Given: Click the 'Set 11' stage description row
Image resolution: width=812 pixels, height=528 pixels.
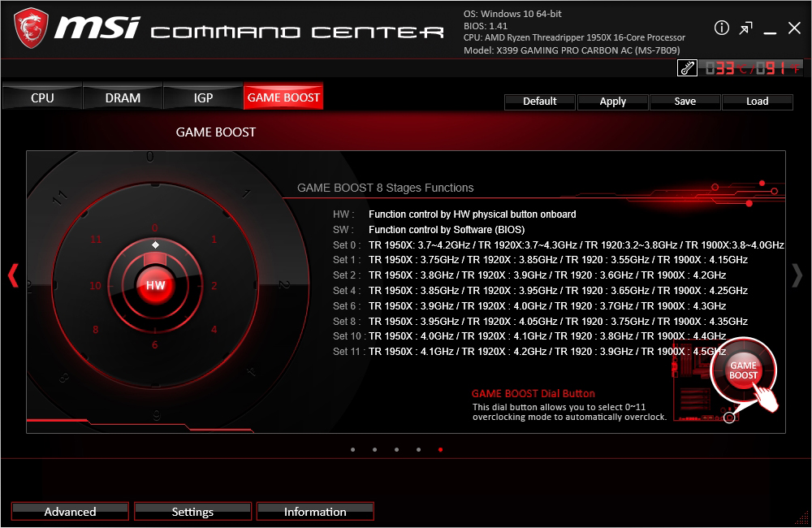Looking at the screenshot, I should (x=529, y=351).
